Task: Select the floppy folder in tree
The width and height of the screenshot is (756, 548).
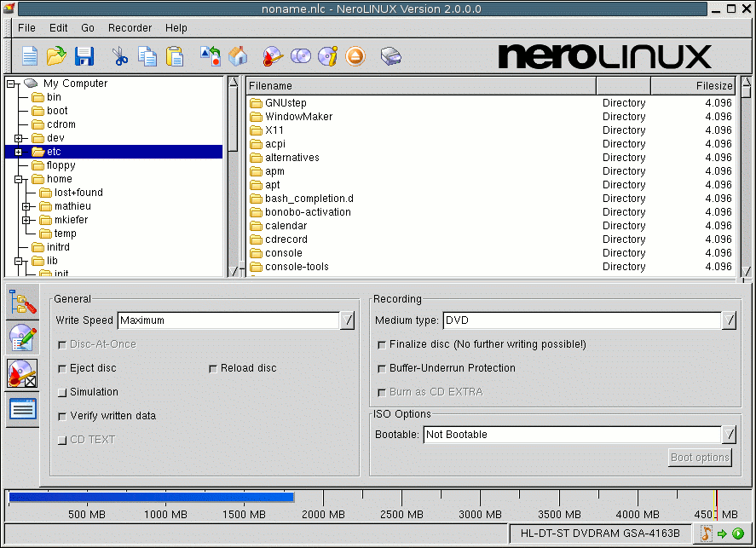Action: pos(61,165)
